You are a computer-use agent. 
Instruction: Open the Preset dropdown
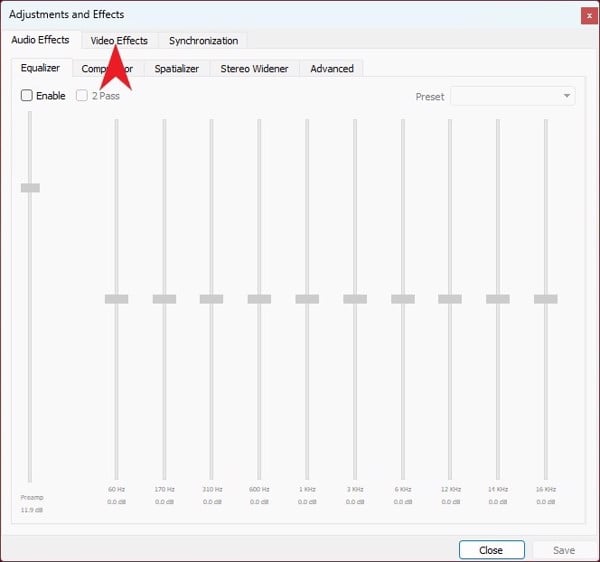[513, 96]
